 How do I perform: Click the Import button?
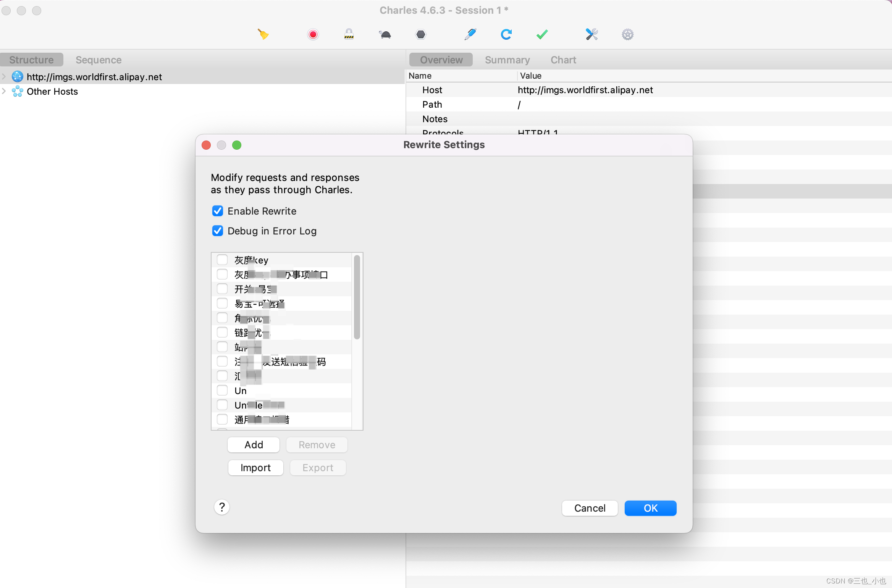click(255, 468)
